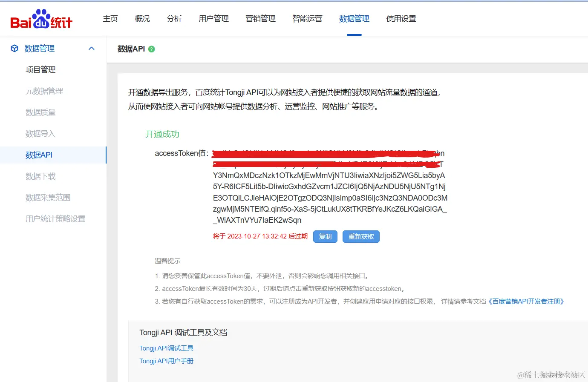
Task: Open the 营销管理 menu
Action: (x=260, y=18)
